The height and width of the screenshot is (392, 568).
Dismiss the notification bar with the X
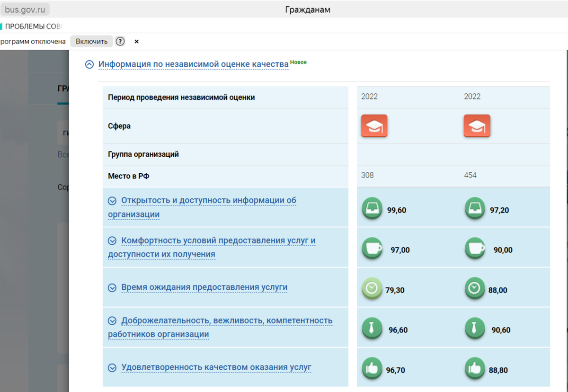[137, 41]
